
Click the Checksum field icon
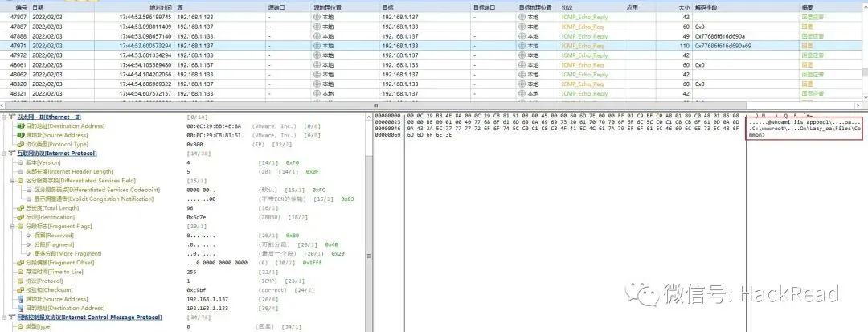point(20,290)
